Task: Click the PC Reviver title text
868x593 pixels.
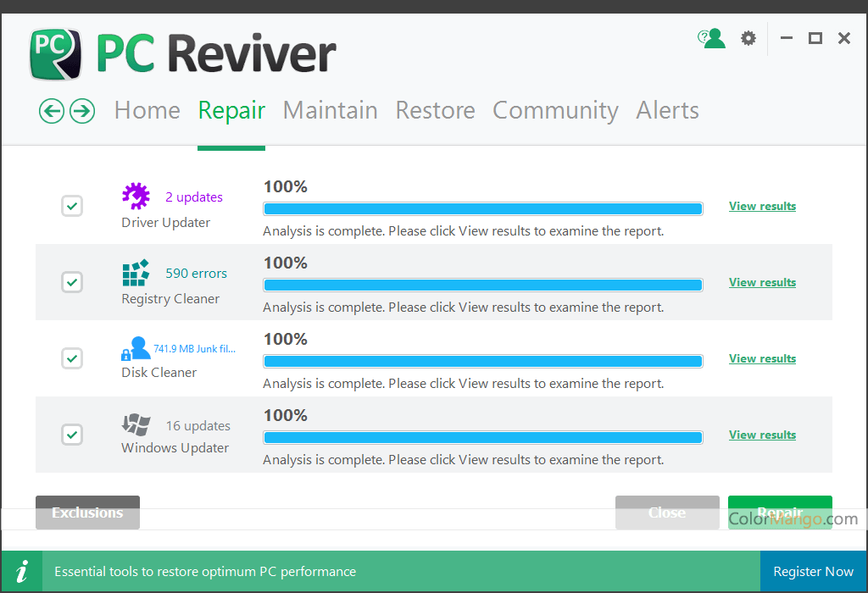Action: pos(216,53)
